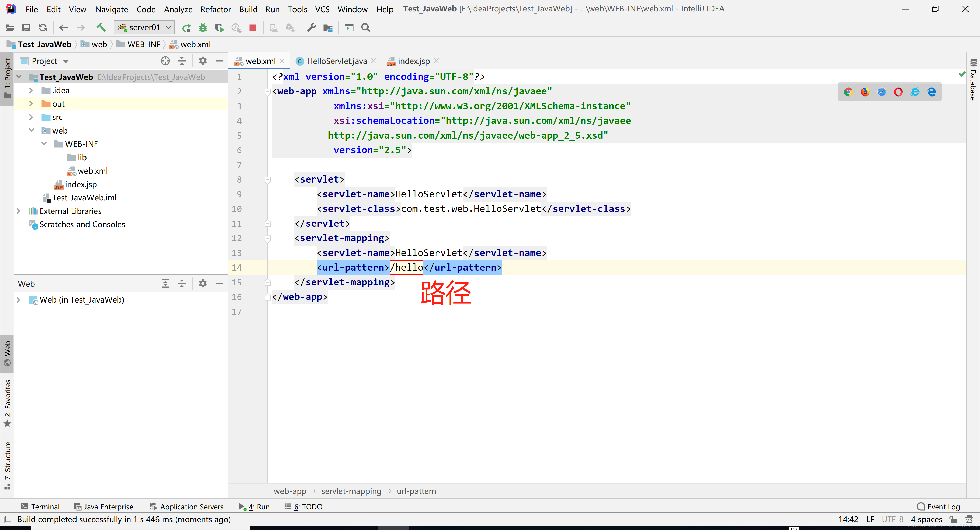This screenshot has height=530, width=980.
Task: Open web.xml in Edge browser
Action: 932,92
